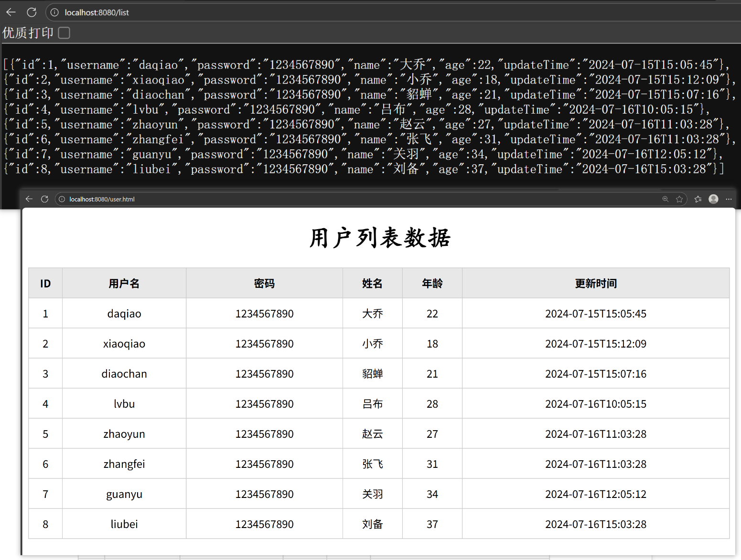Open the three-dot settings and more menu
Screen dimensions: 741x560
pos(729,199)
